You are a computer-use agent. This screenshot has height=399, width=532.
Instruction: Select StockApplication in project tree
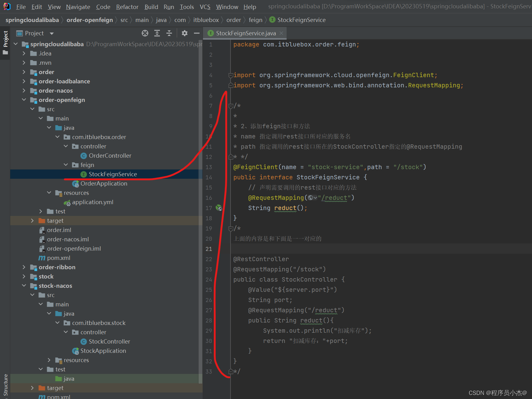[103, 351]
